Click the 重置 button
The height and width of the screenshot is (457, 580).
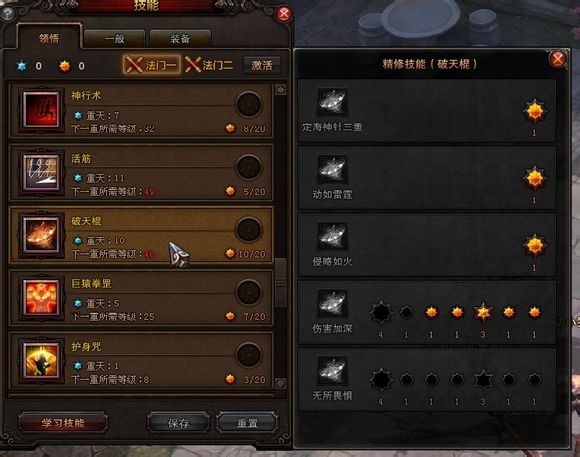tap(247, 423)
